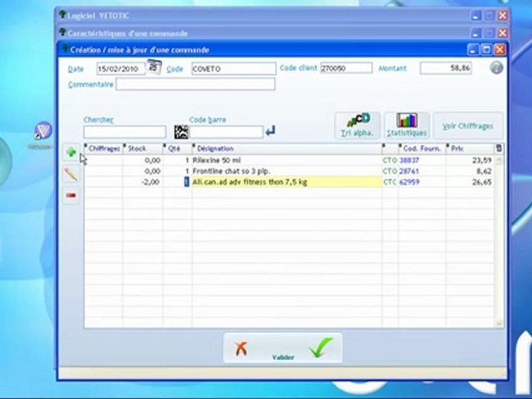Click the green checkmark validate icon

coord(321,347)
